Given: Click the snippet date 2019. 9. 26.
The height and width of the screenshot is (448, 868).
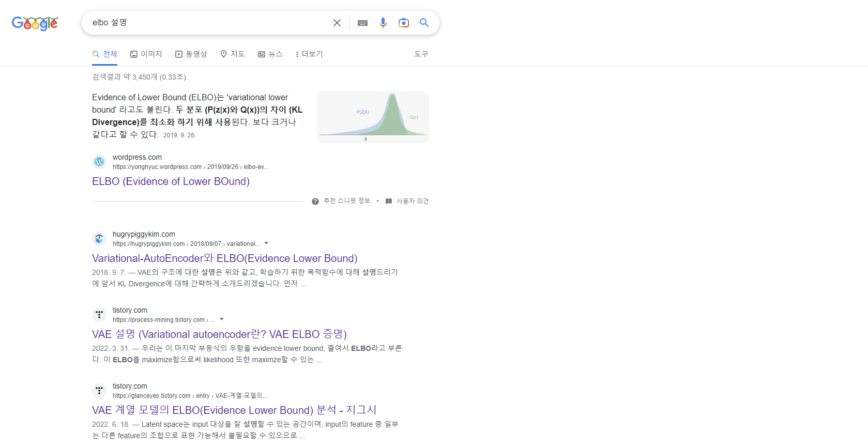Looking at the screenshot, I should (179, 135).
